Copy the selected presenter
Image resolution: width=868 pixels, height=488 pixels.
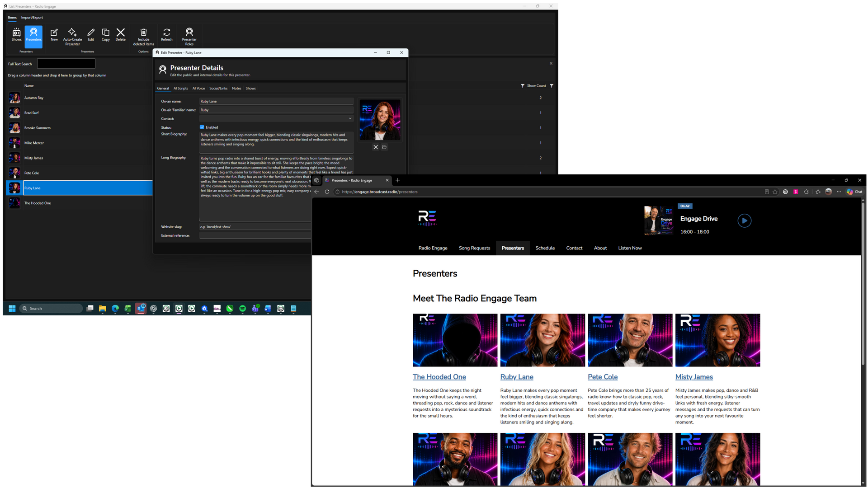pyautogui.click(x=106, y=35)
